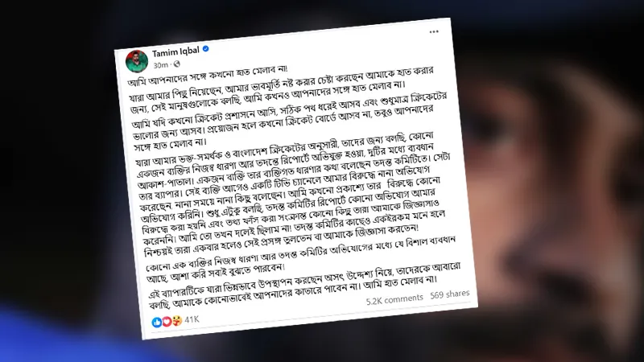Click paragraph beginning "এই ব্যাপারটিকে যারা ভিন্নভাবে"

[305, 286]
